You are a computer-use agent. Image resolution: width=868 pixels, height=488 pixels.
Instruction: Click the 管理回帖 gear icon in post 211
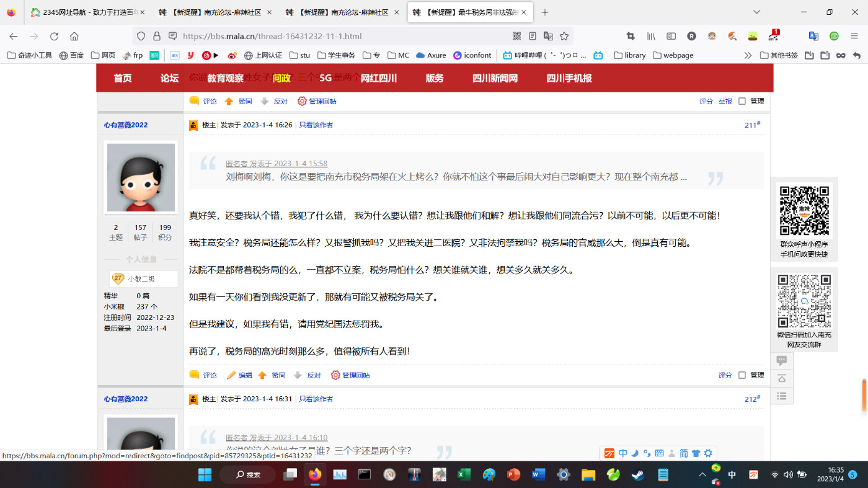(335, 375)
